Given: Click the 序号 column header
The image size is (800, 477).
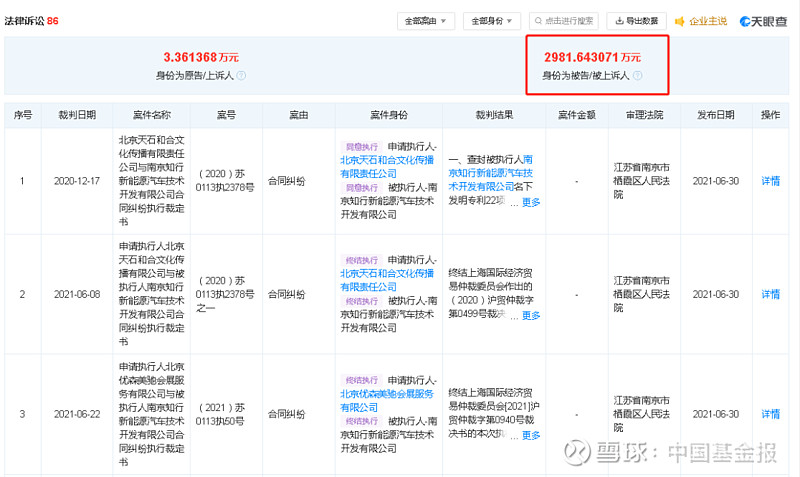Looking at the screenshot, I should (x=22, y=115).
